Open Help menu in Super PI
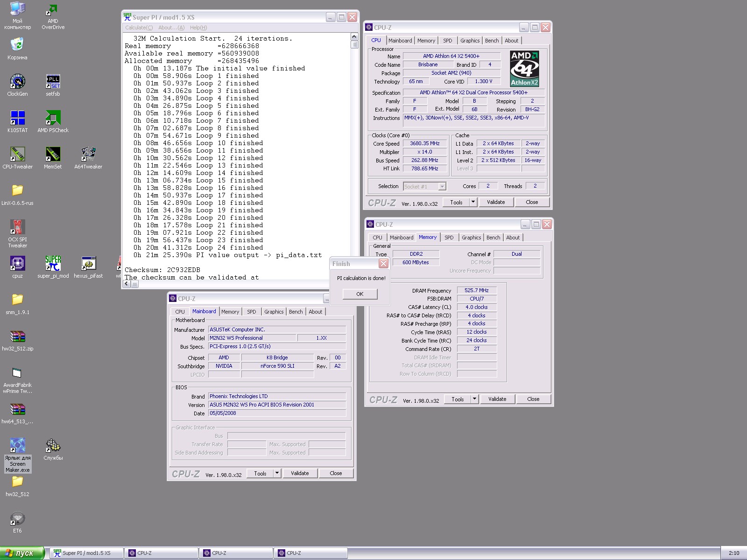The width and height of the screenshot is (747, 560). tap(198, 28)
